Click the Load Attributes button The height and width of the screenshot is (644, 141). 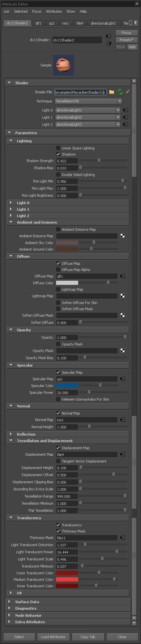click(x=53, y=637)
